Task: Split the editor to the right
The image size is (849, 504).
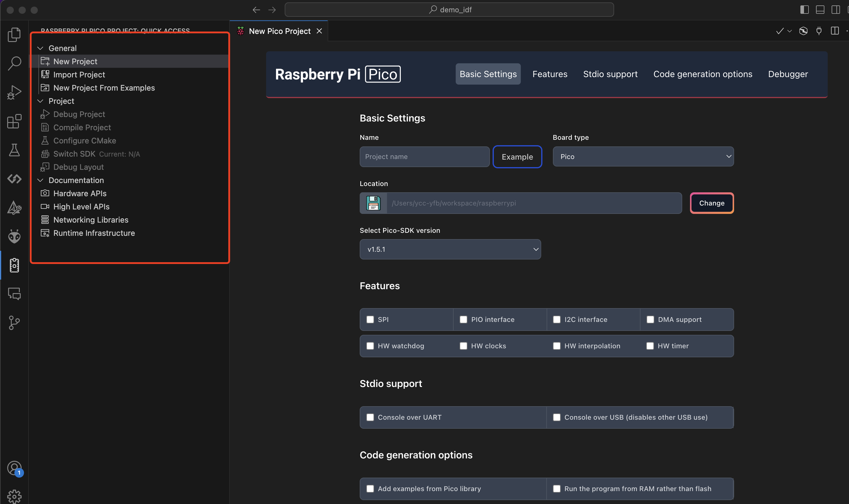Action: (x=835, y=31)
